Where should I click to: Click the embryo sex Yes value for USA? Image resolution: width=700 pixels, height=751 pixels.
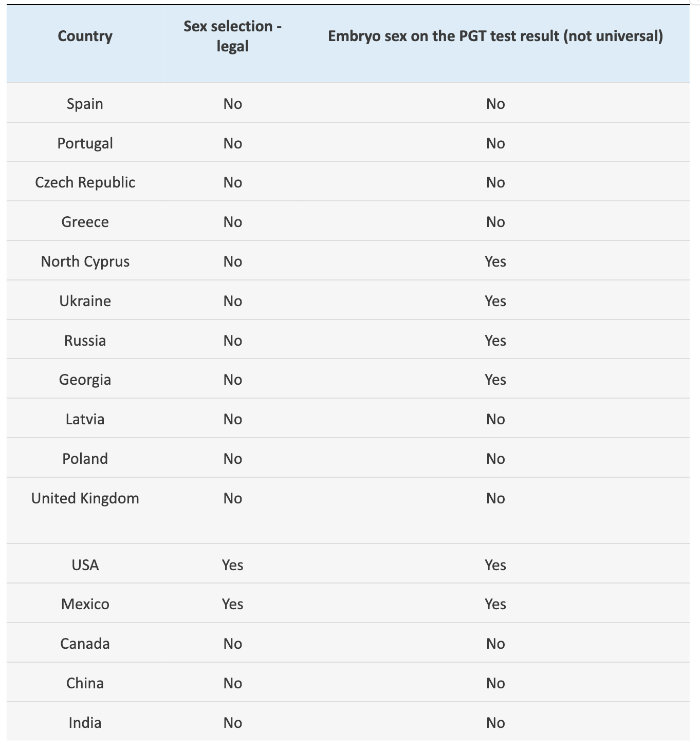pos(495,565)
